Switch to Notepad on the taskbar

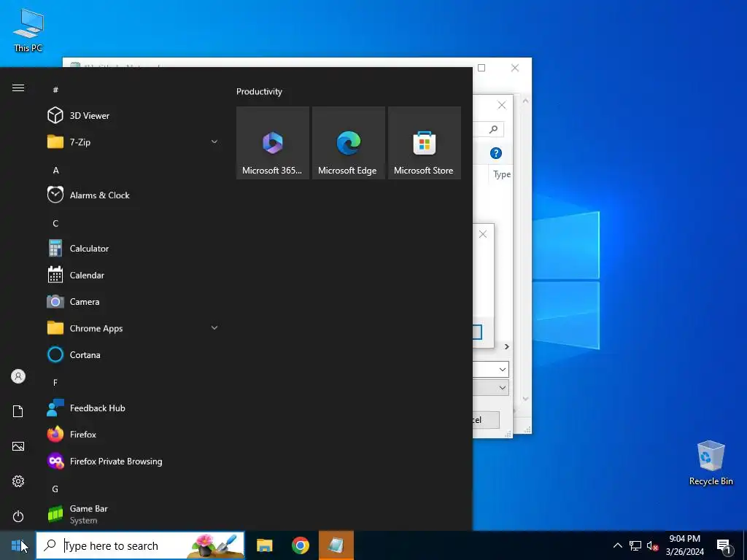[x=336, y=545]
